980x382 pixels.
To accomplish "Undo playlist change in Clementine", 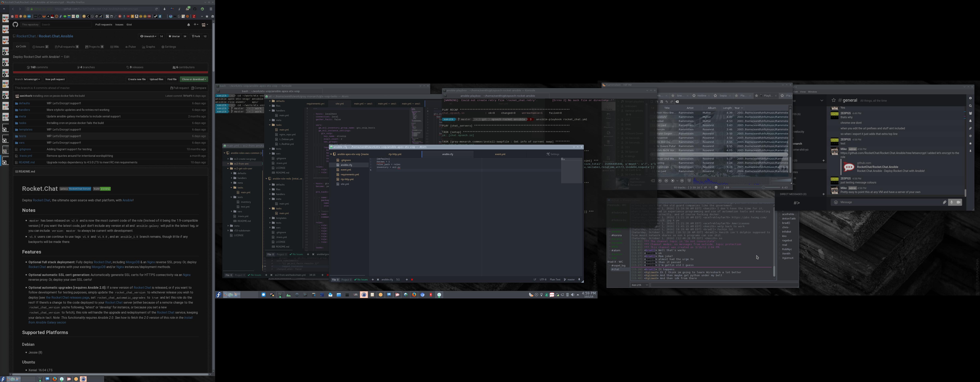I will coord(667,102).
